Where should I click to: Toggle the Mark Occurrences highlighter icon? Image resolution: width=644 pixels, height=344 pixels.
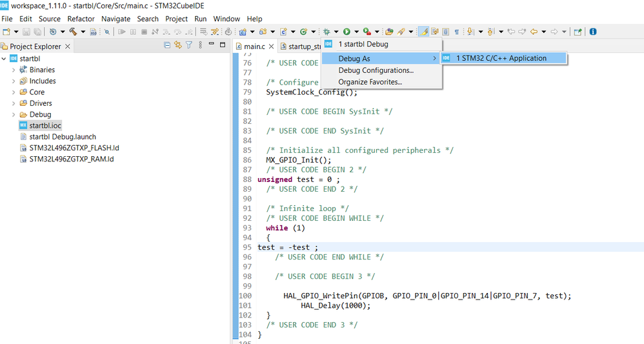[423, 32]
